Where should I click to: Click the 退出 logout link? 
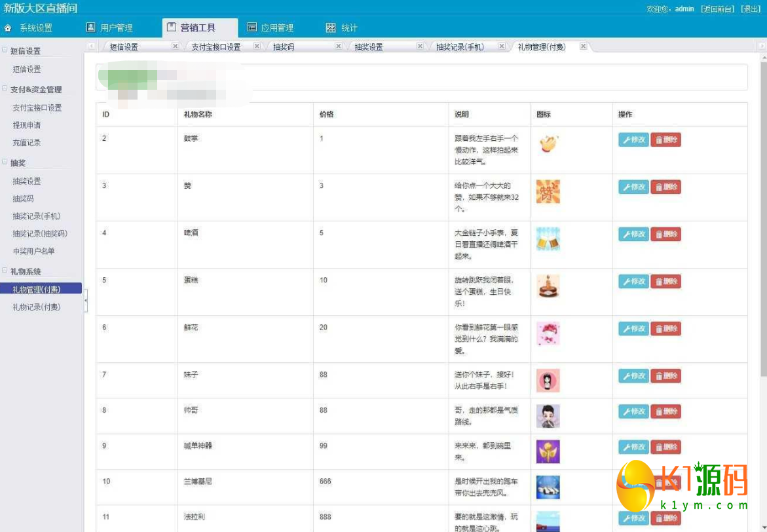click(751, 9)
